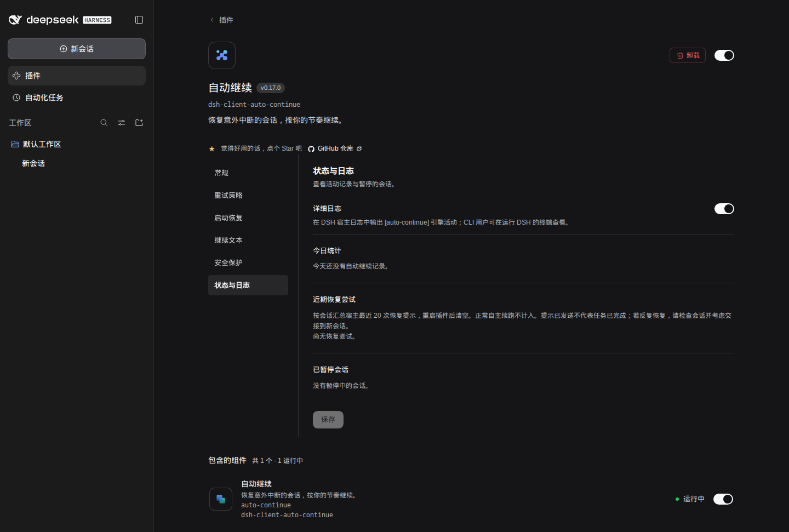The width and height of the screenshot is (789, 532).
Task: Click the 近期恢复尝试 heading
Action: (334, 300)
